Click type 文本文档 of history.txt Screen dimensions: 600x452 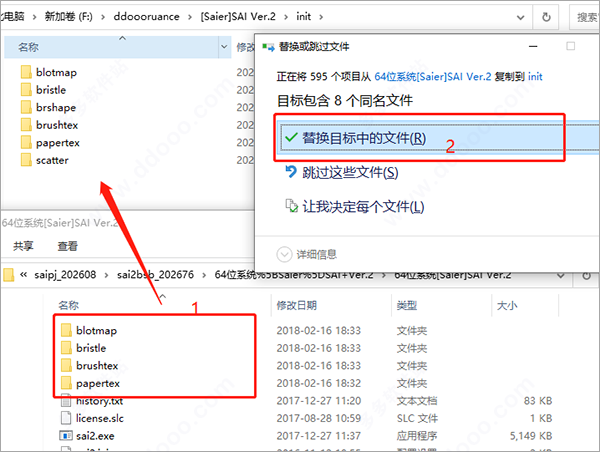coord(417,401)
